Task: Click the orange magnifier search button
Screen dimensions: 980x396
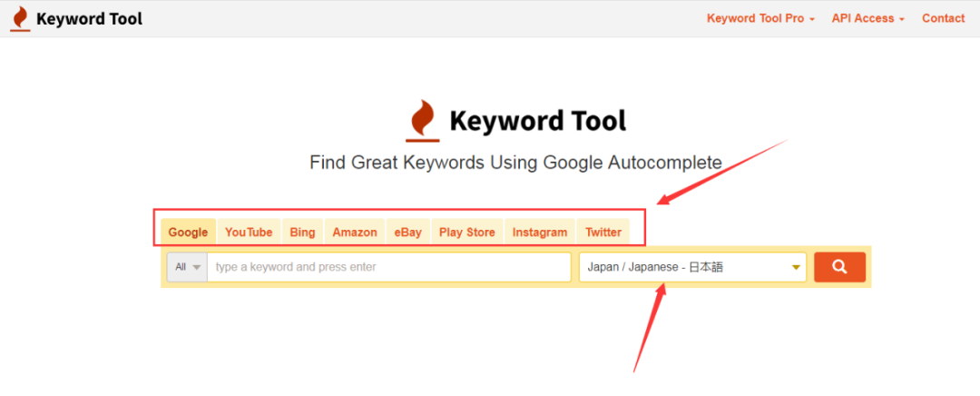Action: point(839,267)
